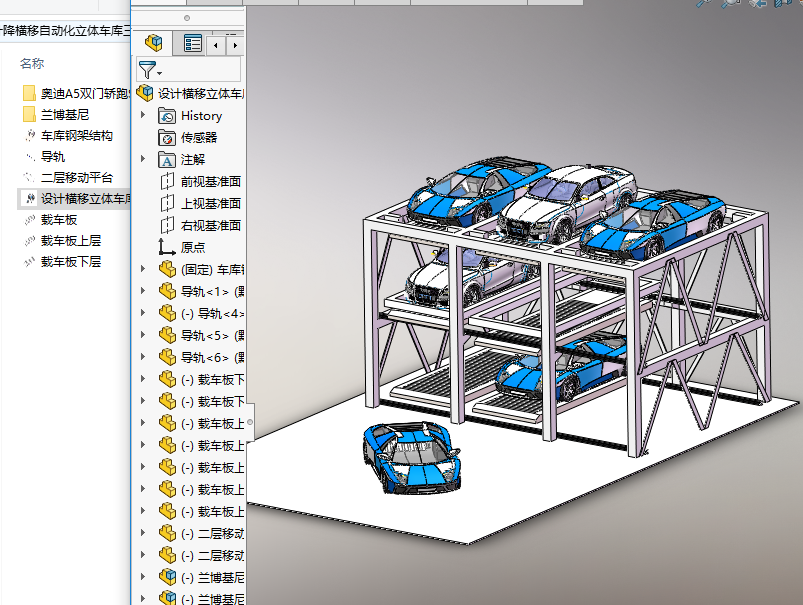Select the (固定) 车库 component part icon
The width and height of the screenshot is (803, 605).
click(x=167, y=269)
